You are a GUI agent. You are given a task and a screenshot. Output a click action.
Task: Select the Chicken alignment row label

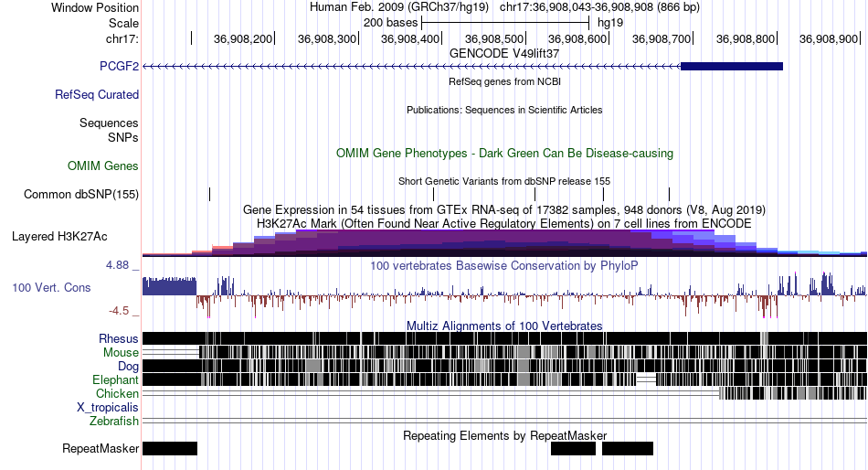117,393
